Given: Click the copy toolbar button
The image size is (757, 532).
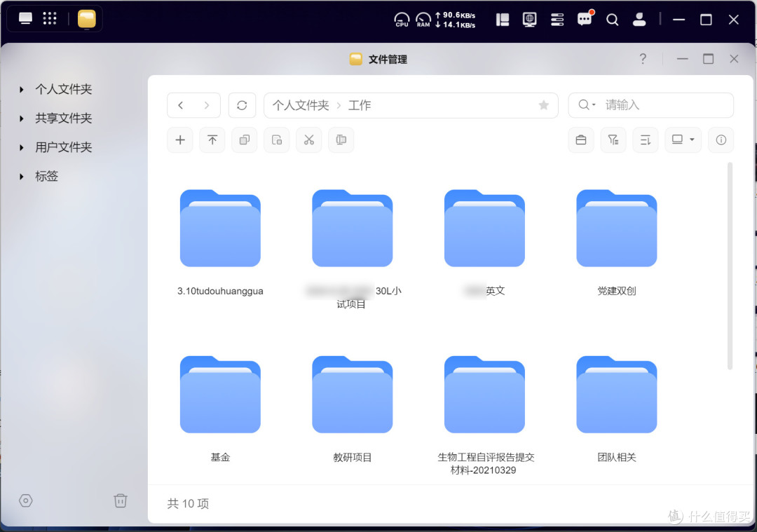Looking at the screenshot, I should click(x=245, y=140).
